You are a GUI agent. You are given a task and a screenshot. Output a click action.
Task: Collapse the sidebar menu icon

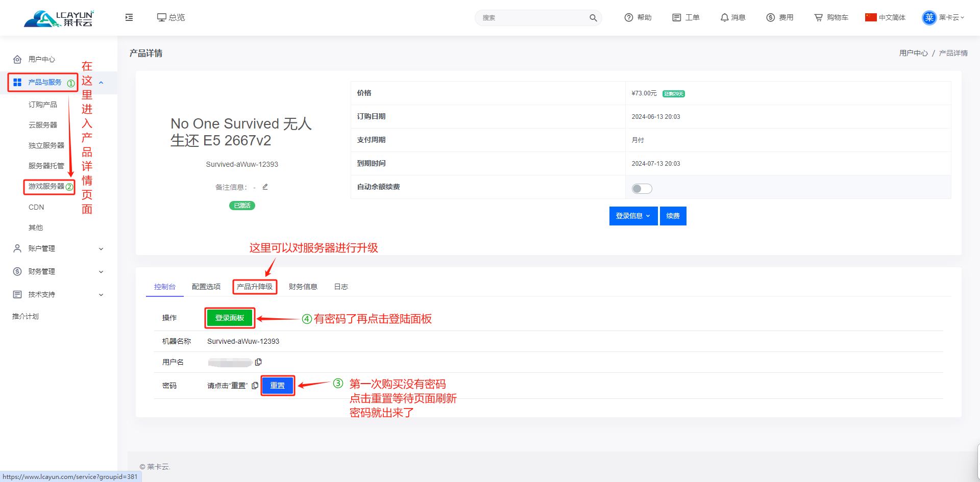click(129, 17)
